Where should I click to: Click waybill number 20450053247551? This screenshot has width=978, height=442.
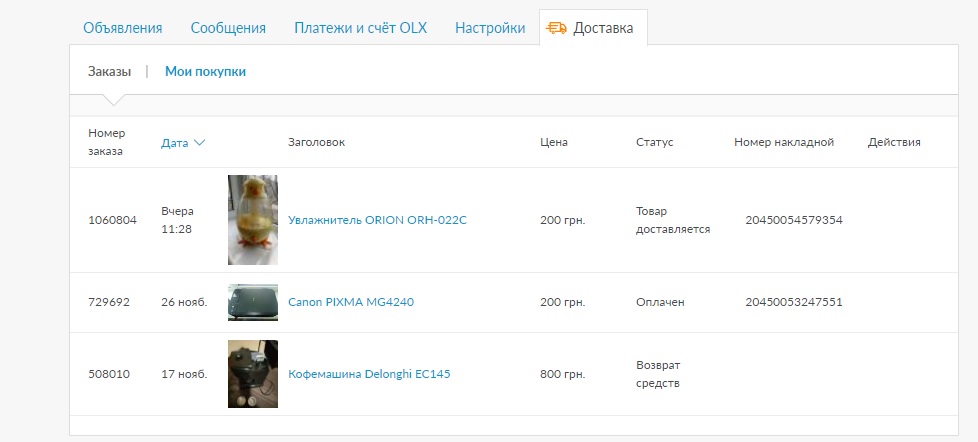794,302
